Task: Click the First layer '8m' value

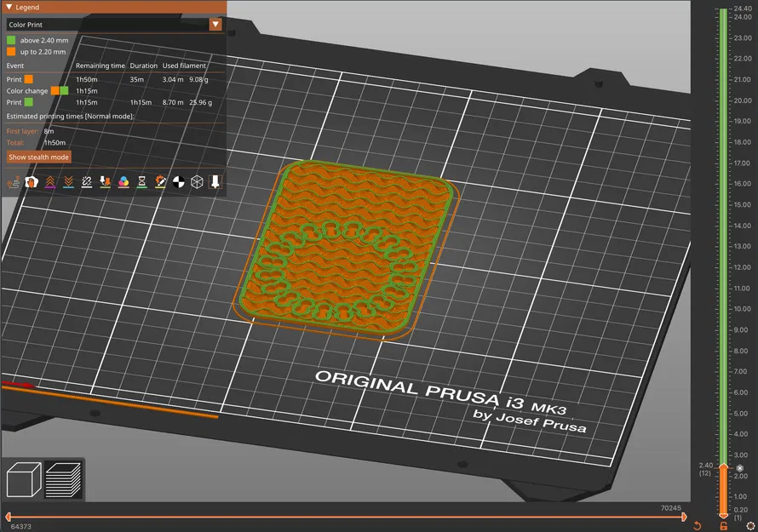Action: (49, 131)
